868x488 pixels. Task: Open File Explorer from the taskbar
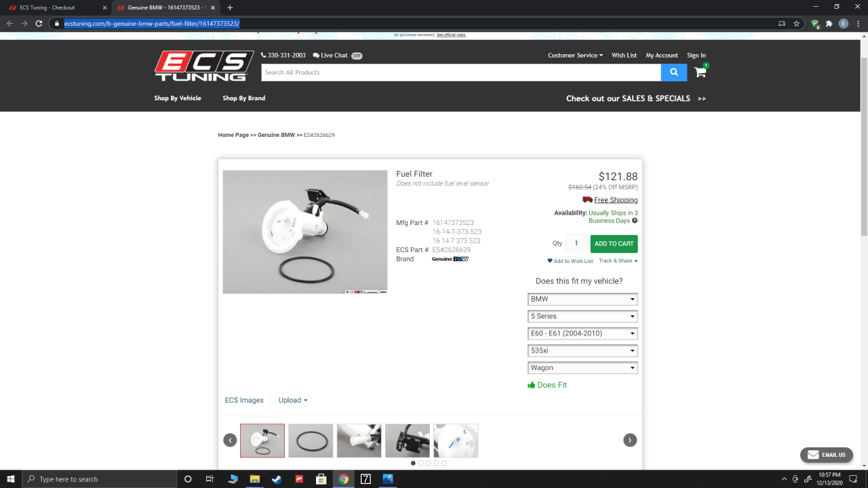[x=255, y=479]
